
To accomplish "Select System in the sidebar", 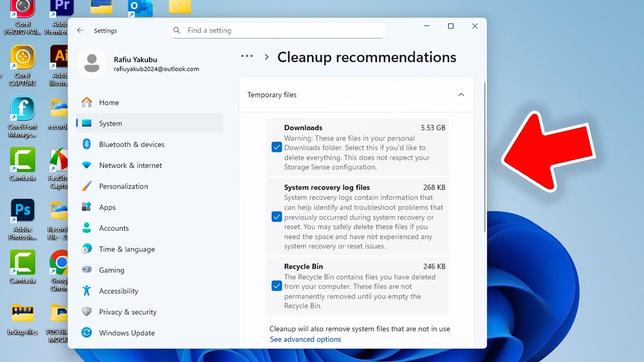I will (x=149, y=123).
